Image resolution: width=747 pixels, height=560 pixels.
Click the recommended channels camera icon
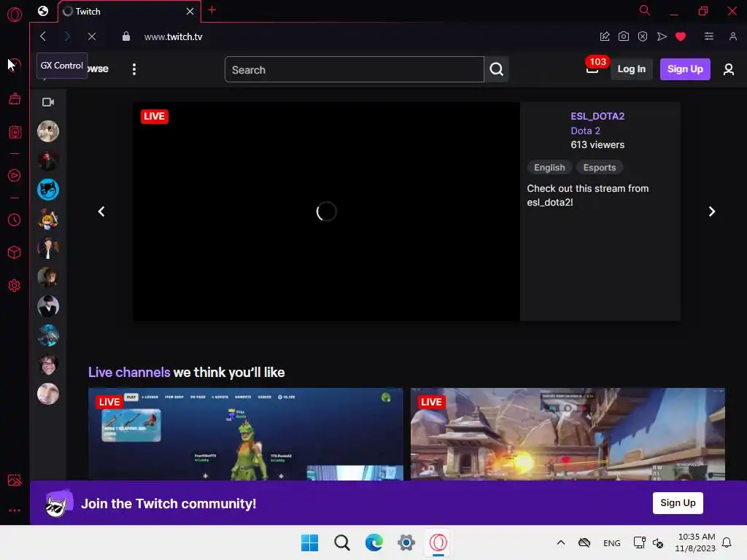[48, 102]
